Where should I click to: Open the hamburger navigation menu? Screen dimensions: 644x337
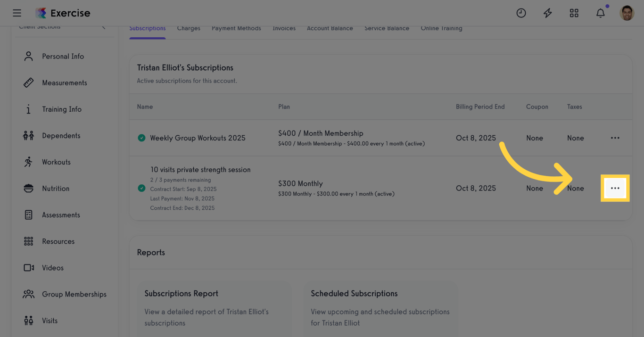(17, 13)
